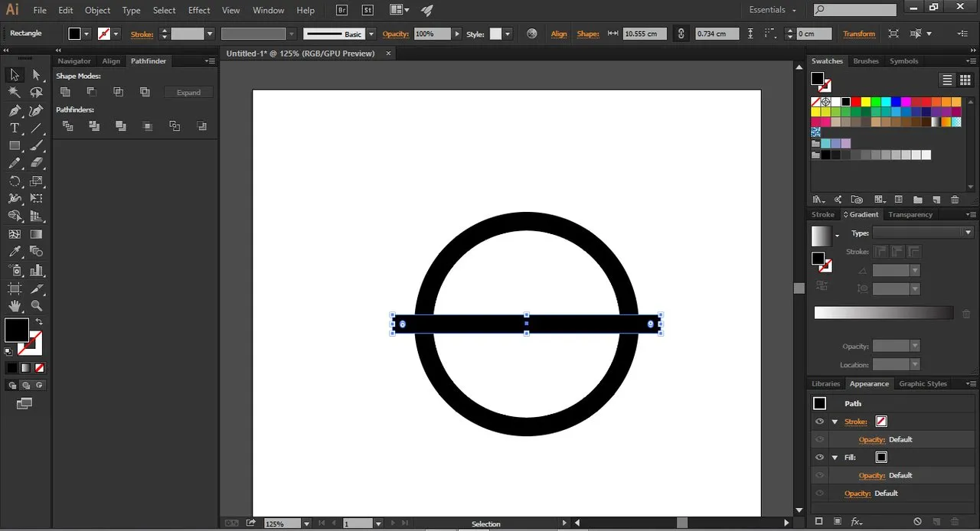
Task: Select the Artboard tool
Action: tap(15, 288)
